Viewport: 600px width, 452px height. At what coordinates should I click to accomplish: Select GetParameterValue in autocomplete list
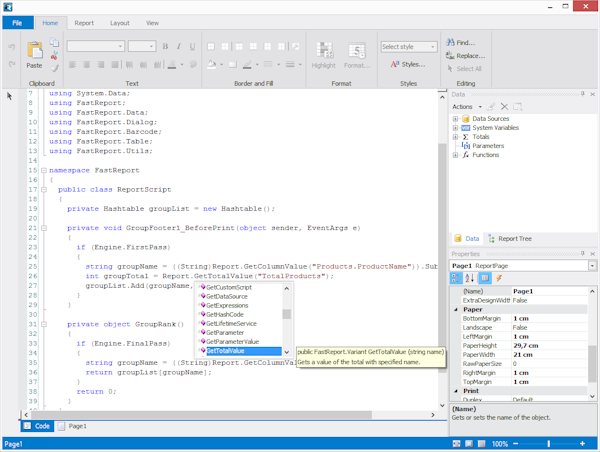[x=233, y=342]
